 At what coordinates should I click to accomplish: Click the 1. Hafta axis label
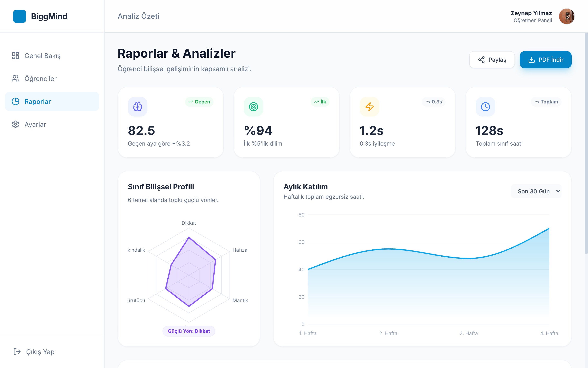pyautogui.click(x=308, y=333)
